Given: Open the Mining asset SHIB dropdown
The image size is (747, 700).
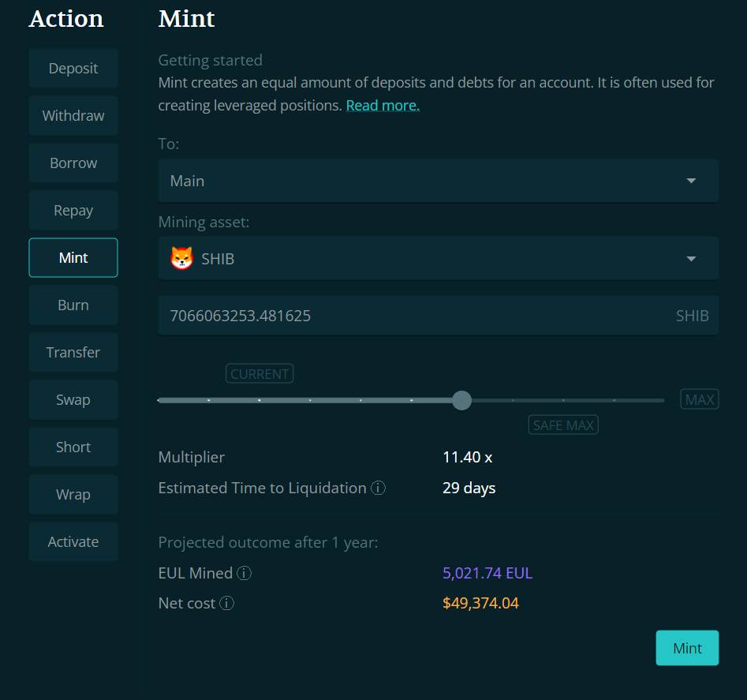Looking at the screenshot, I should 691,258.
